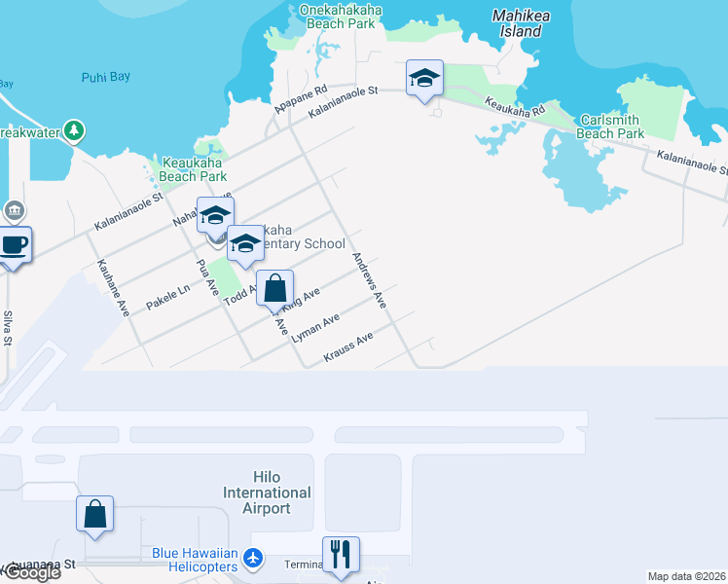Open the restaurant fork-and-knife marker near Terminal
The height and width of the screenshot is (584, 728).
click(342, 555)
